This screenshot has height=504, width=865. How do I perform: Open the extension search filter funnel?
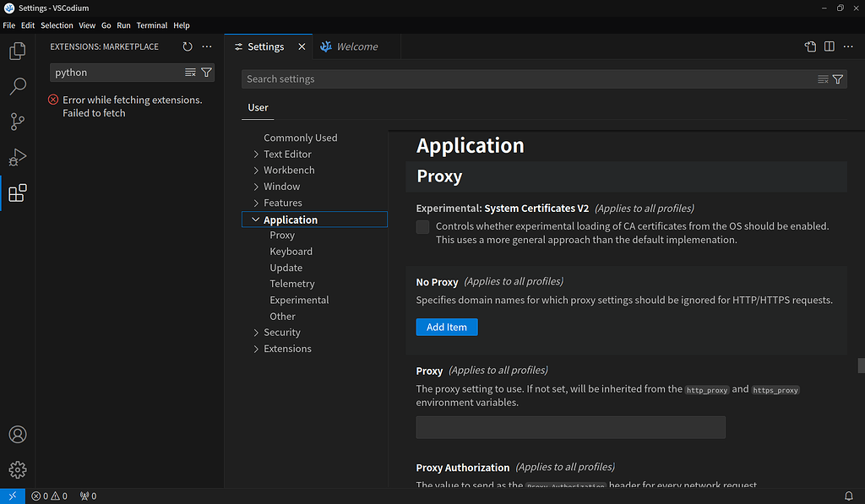point(206,73)
